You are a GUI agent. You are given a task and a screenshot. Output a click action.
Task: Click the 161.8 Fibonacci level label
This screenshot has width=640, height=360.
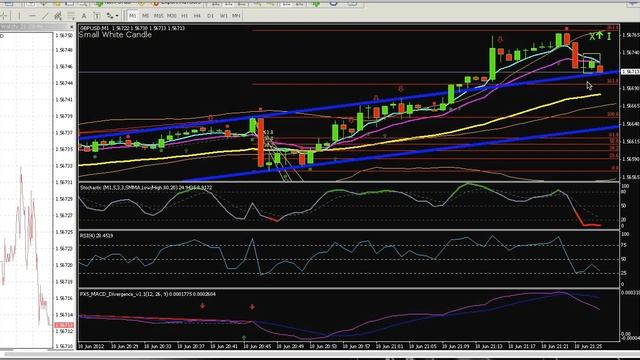612,81
